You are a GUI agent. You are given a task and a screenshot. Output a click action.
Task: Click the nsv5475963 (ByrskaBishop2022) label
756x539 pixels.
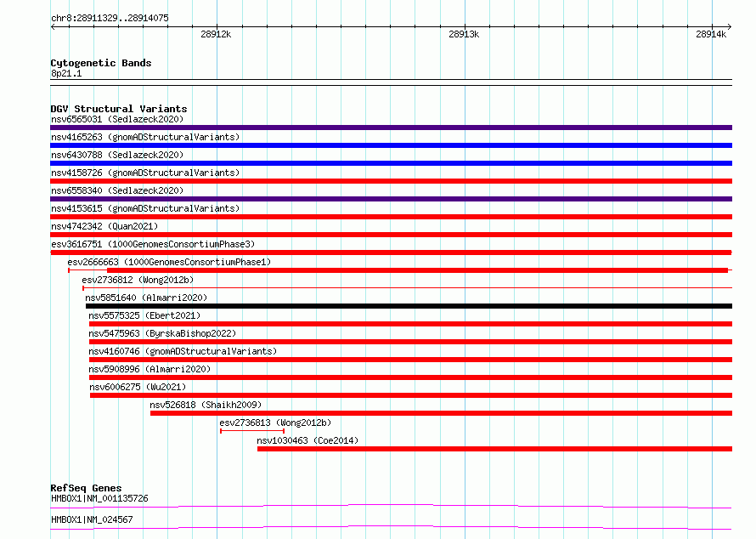(x=162, y=333)
